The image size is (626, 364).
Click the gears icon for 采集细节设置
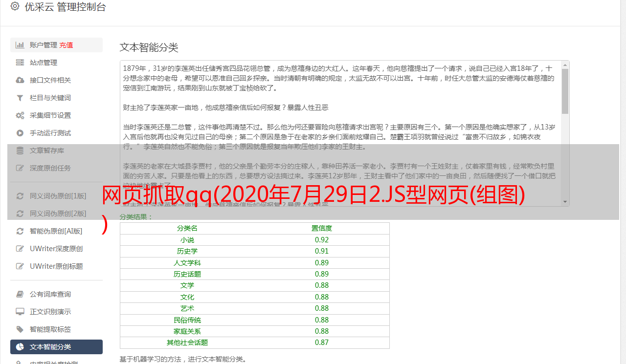tap(20, 115)
